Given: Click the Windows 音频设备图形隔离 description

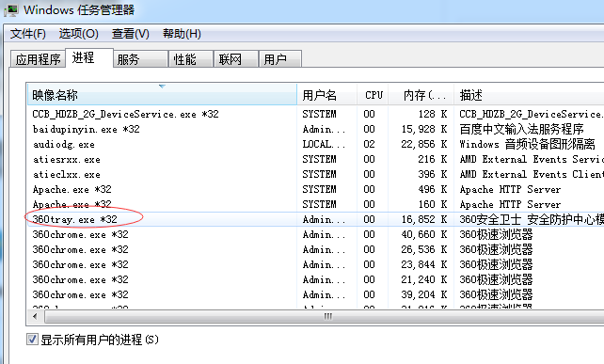Looking at the screenshot, I should pyautogui.click(x=528, y=144).
